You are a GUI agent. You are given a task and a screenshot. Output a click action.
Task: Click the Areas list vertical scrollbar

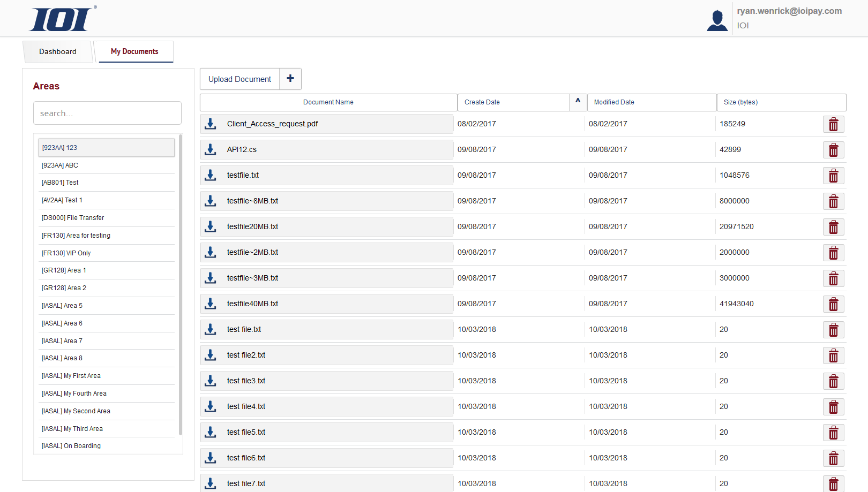point(181,284)
